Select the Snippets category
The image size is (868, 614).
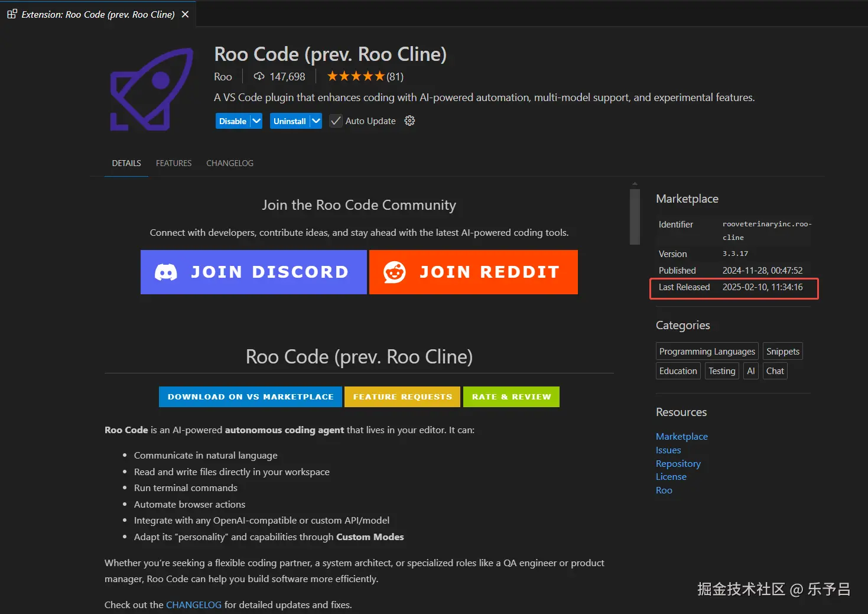(783, 351)
